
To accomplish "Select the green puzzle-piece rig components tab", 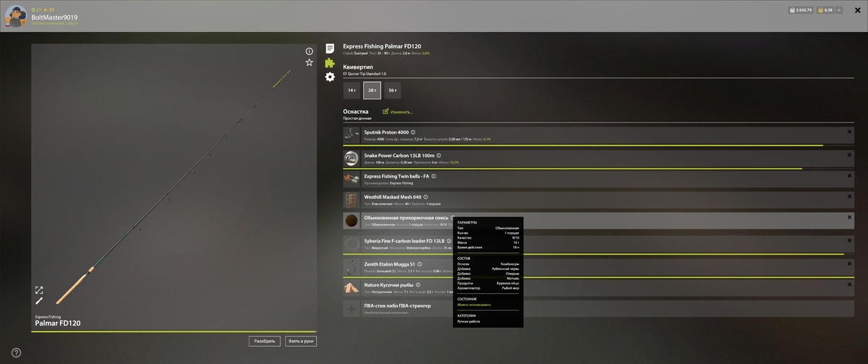I will click(330, 63).
